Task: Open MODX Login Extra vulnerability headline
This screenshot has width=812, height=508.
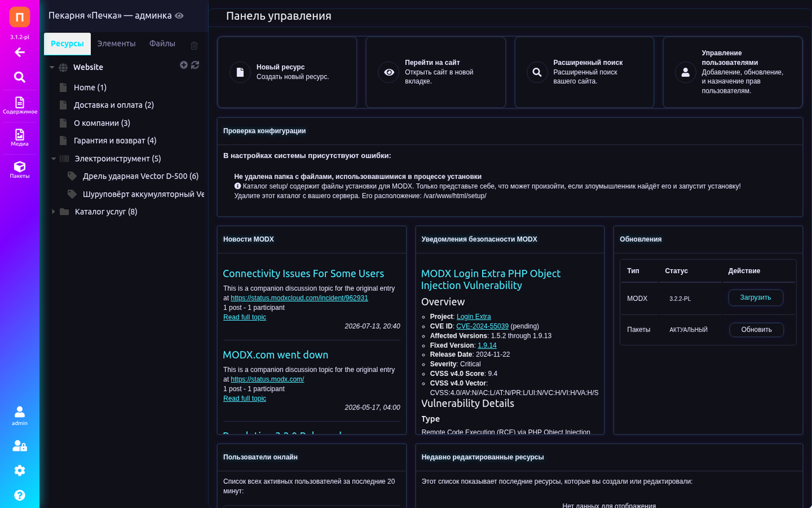Action: 491,279
